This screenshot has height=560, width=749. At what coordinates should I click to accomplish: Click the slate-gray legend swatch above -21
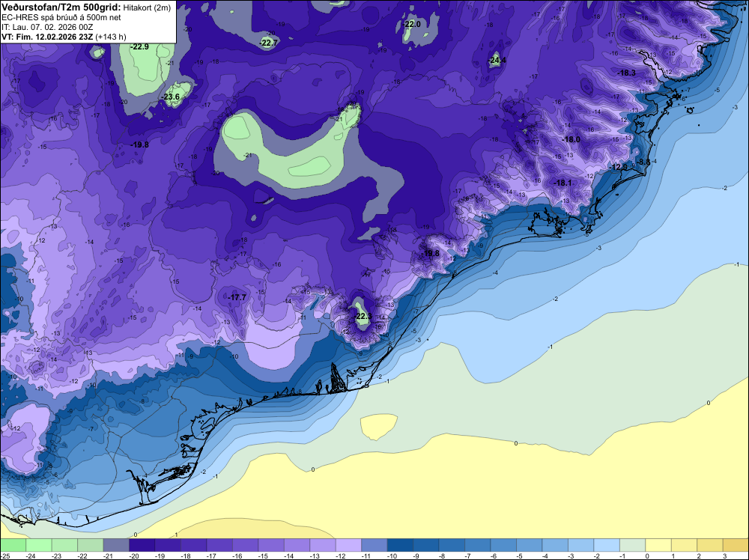click(x=116, y=545)
